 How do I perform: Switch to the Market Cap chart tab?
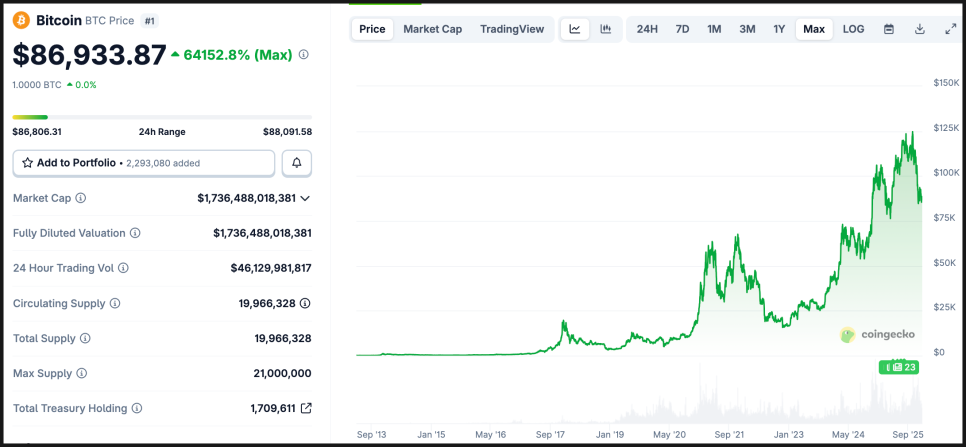click(x=432, y=29)
